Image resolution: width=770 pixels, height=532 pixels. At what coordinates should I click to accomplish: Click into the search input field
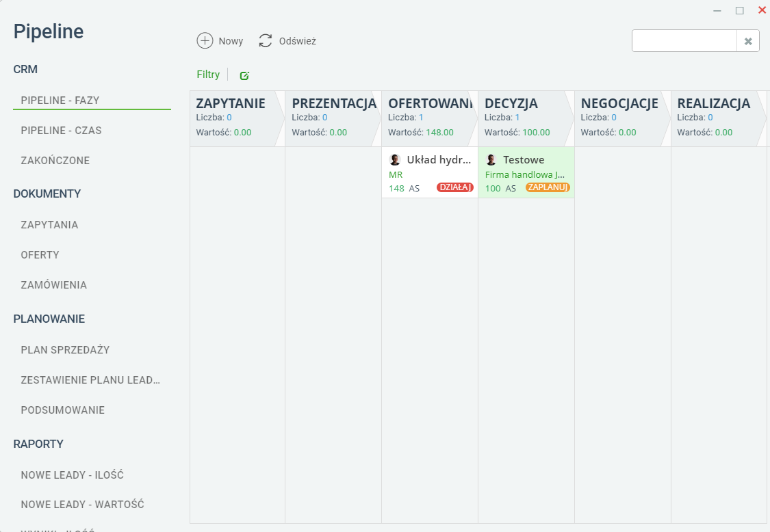point(684,41)
